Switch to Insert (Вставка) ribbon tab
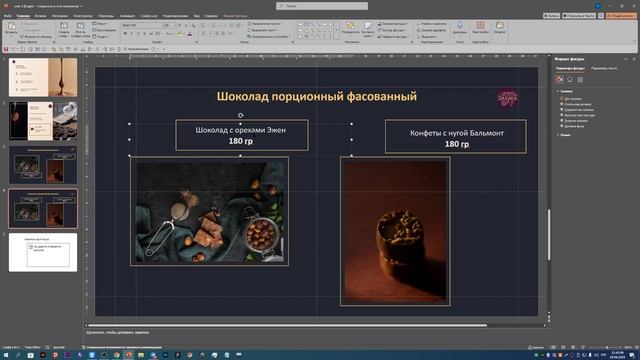640x360 pixels. 40,16
